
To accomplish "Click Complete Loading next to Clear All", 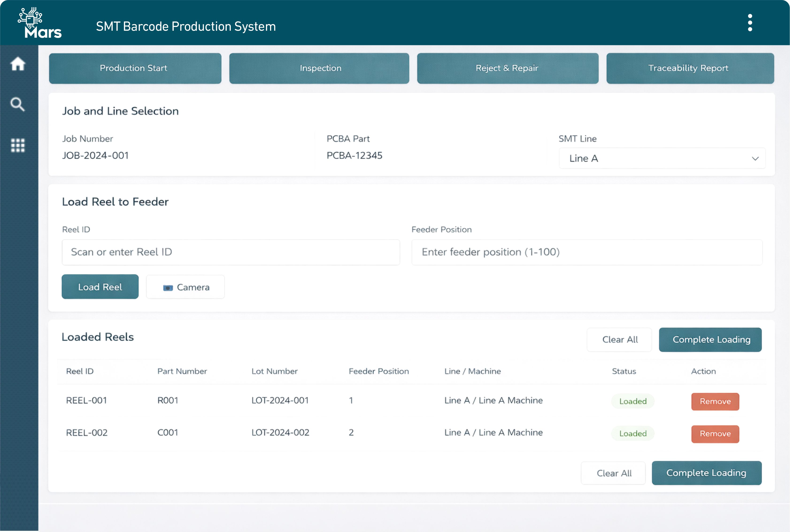I will pos(710,340).
